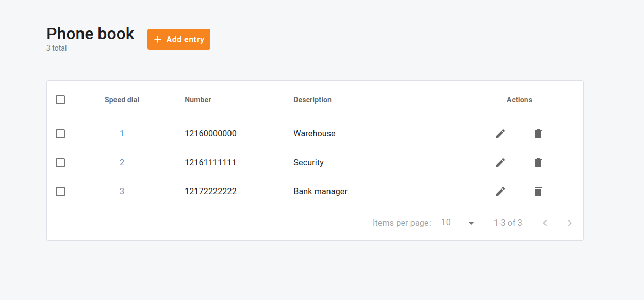This screenshot has height=300, width=644.
Task: Open speed dial 2 link
Action: click(122, 163)
